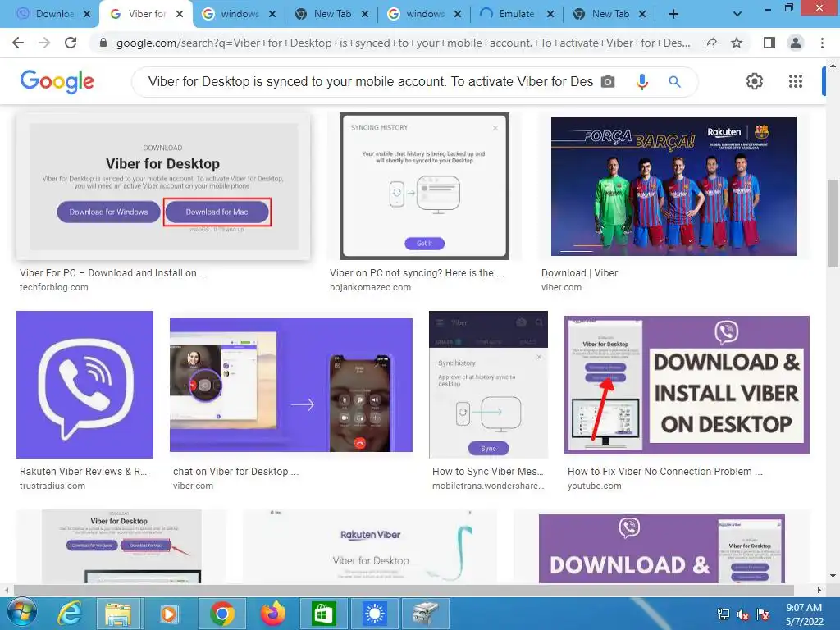Screen dimensions: 840x630
Task: Open the green store app on taskbar
Action: tap(323, 614)
